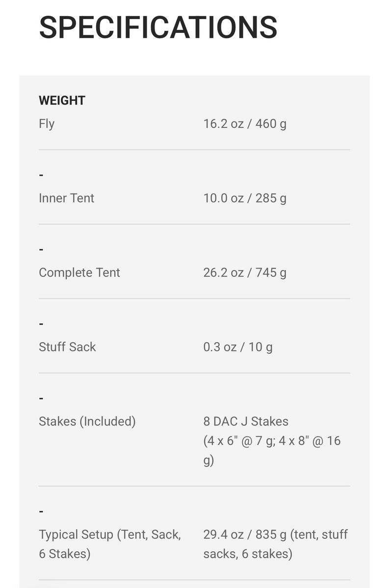Select Inner Tent value 10.0 oz / 285 g

pos(245,198)
